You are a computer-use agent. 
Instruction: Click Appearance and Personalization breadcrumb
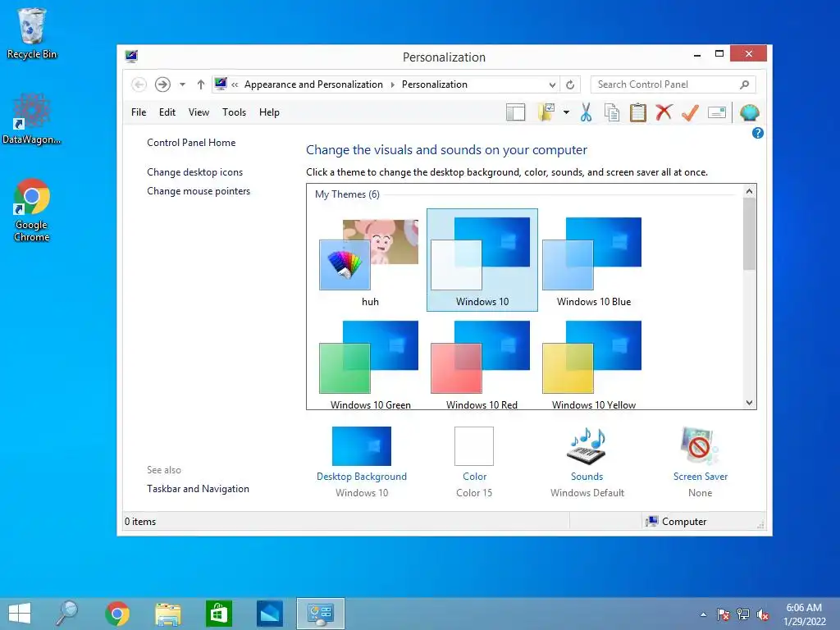click(313, 84)
